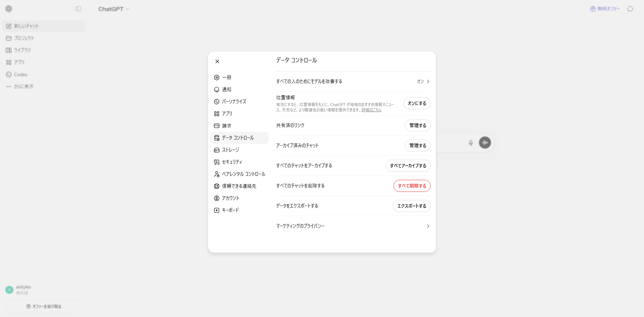Click すべてアーカイブする button
This screenshot has width=644, height=317.
point(408,166)
